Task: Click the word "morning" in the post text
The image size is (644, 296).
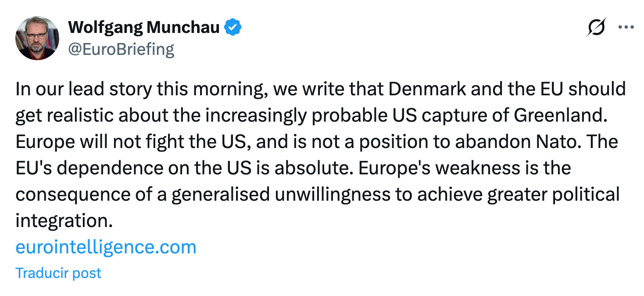Action: tap(230, 89)
